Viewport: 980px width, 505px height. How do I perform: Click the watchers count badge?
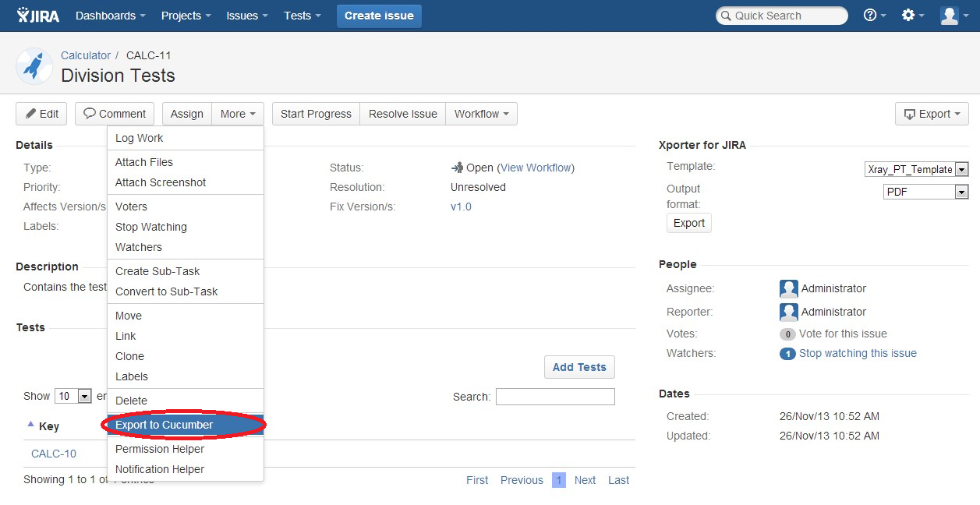pyautogui.click(x=787, y=354)
